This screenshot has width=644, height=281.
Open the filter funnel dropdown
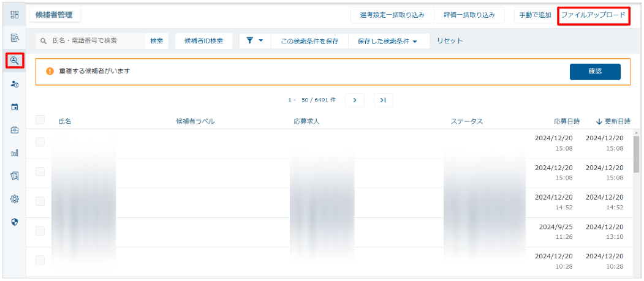[254, 41]
